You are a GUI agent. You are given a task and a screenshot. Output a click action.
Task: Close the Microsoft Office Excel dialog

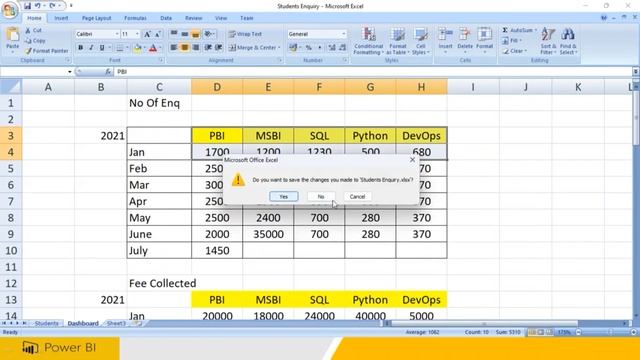coord(412,160)
